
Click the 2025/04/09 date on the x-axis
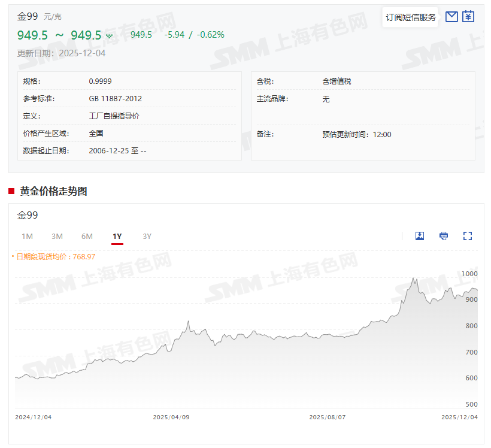(171, 417)
